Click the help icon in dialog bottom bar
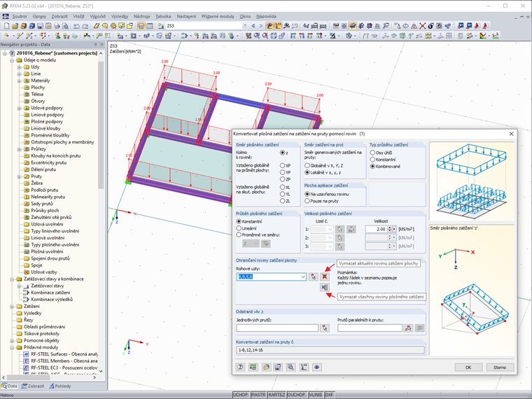 [241, 367]
